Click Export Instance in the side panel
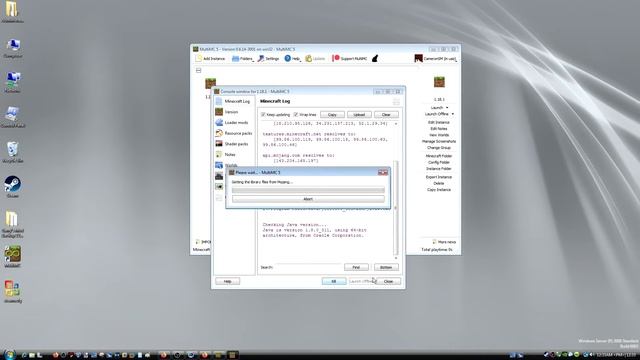The image size is (640, 360). point(439,177)
